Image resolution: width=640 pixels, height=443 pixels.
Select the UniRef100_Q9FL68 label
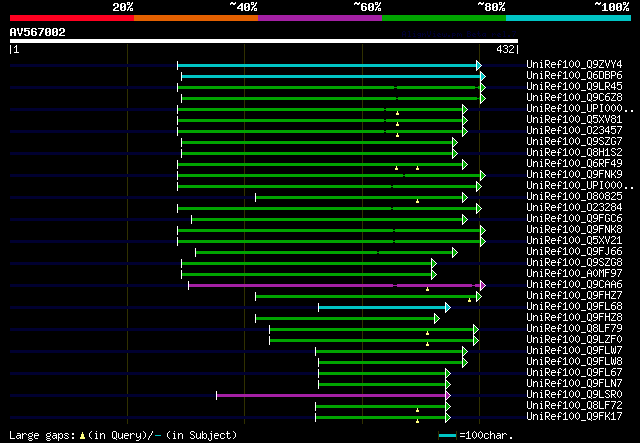tap(574, 307)
